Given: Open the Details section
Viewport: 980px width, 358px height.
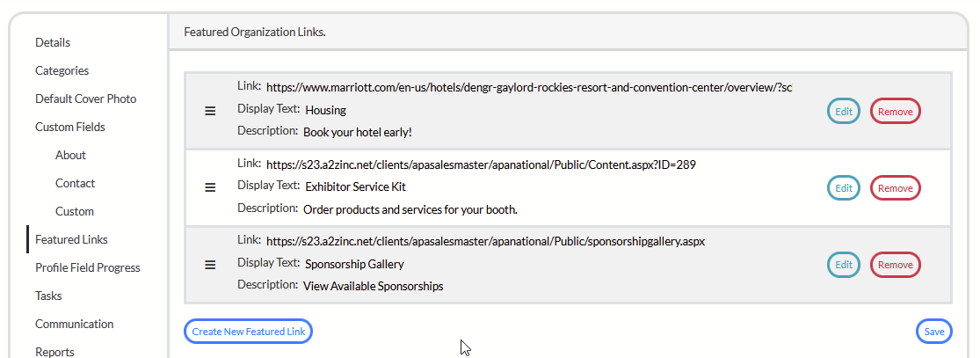Looking at the screenshot, I should point(53,42).
